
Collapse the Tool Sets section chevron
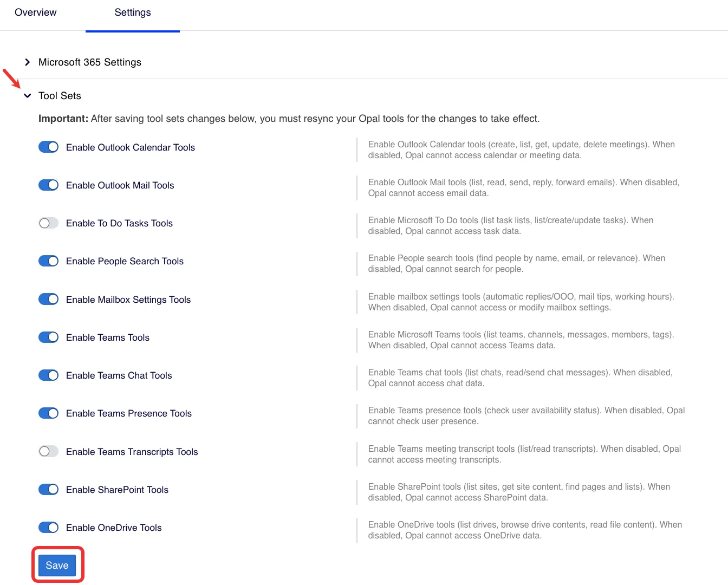(28, 96)
